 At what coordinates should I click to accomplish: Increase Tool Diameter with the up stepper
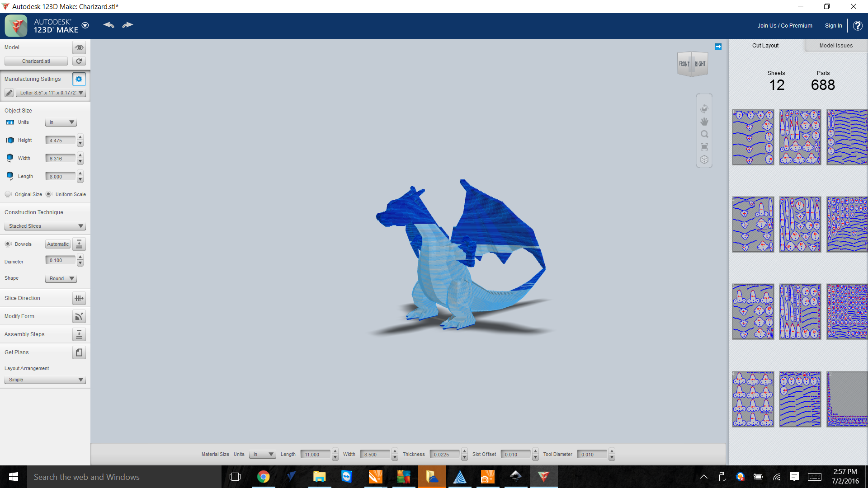[x=612, y=451]
